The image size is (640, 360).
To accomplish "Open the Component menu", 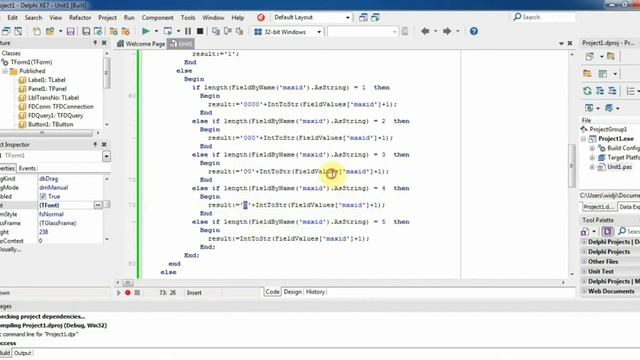I will pos(158,18).
